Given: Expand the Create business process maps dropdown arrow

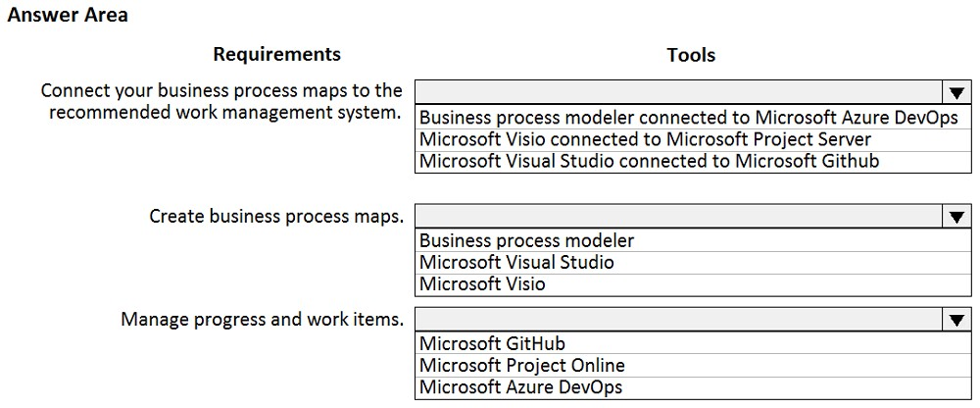Looking at the screenshot, I should point(955,217).
